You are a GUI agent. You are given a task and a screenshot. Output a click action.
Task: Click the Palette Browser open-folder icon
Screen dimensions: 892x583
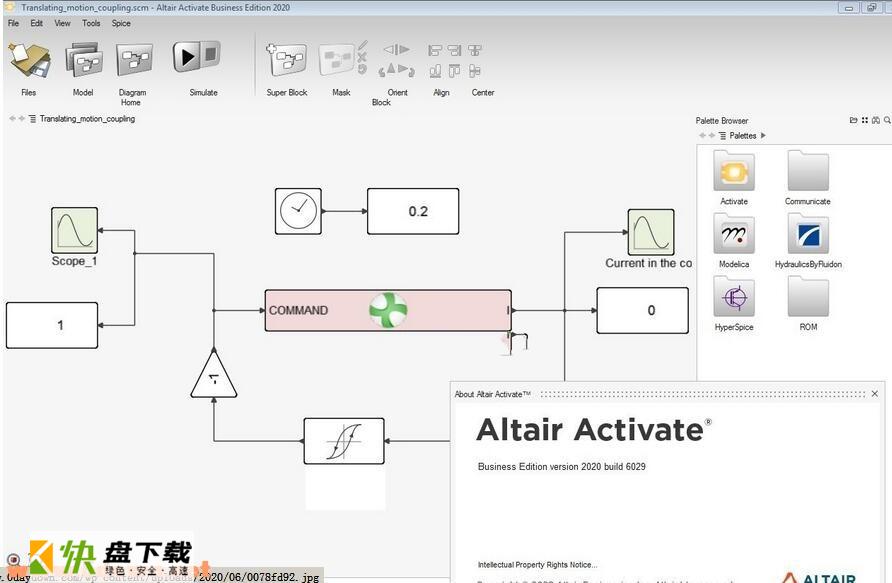tap(853, 120)
